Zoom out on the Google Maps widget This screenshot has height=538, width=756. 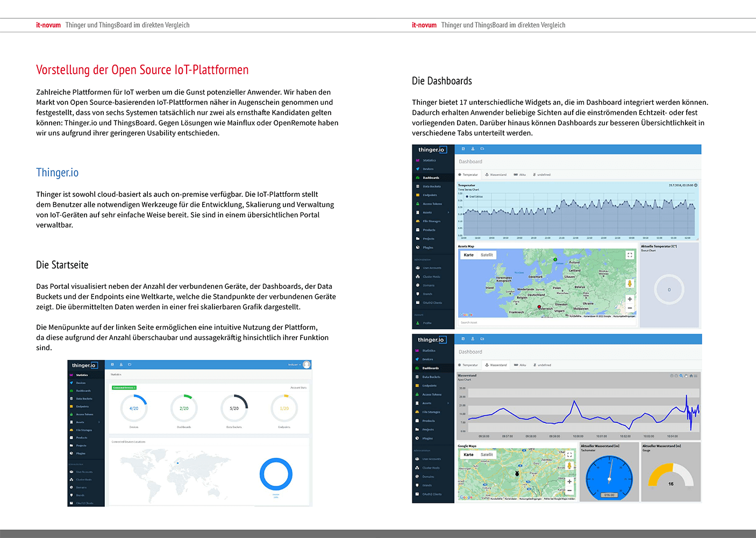point(569,490)
